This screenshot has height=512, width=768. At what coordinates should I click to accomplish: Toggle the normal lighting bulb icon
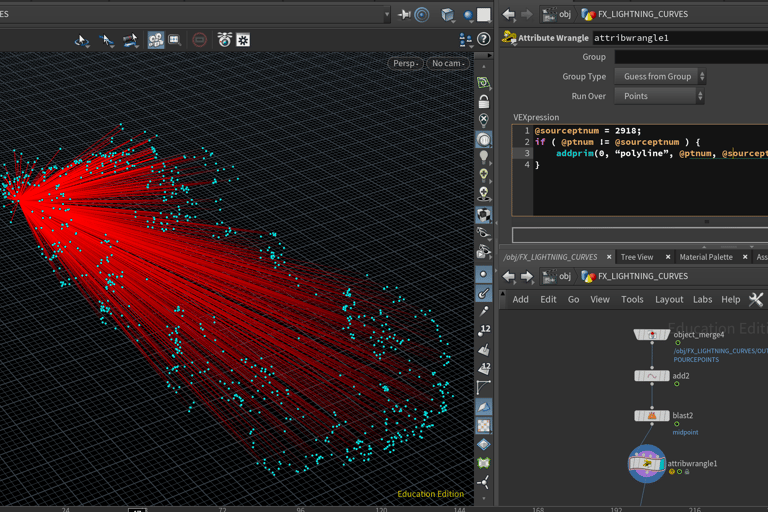[483, 157]
